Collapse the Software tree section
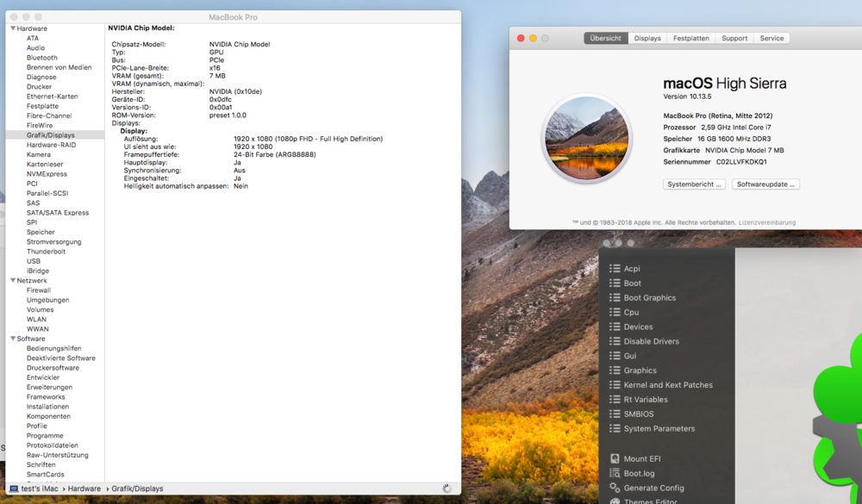862x504 pixels. 13,339
